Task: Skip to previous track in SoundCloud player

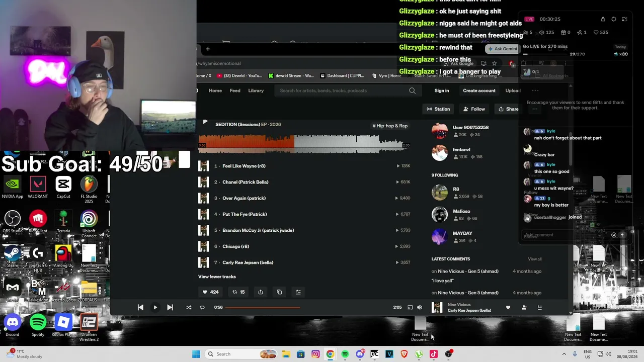Action: tap(140, 307)
